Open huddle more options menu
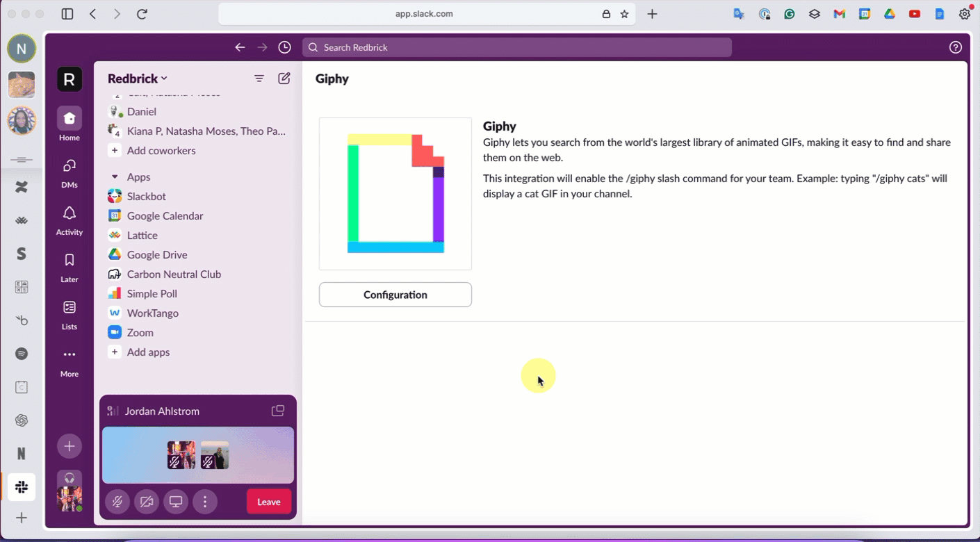Viewport: 980px width, 542px height. coord(205,502)
